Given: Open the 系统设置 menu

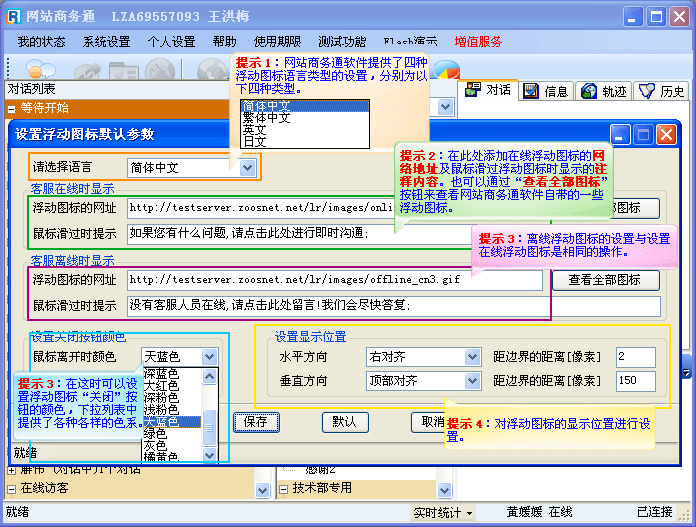Looking at the screenshot, I should 106,42.
